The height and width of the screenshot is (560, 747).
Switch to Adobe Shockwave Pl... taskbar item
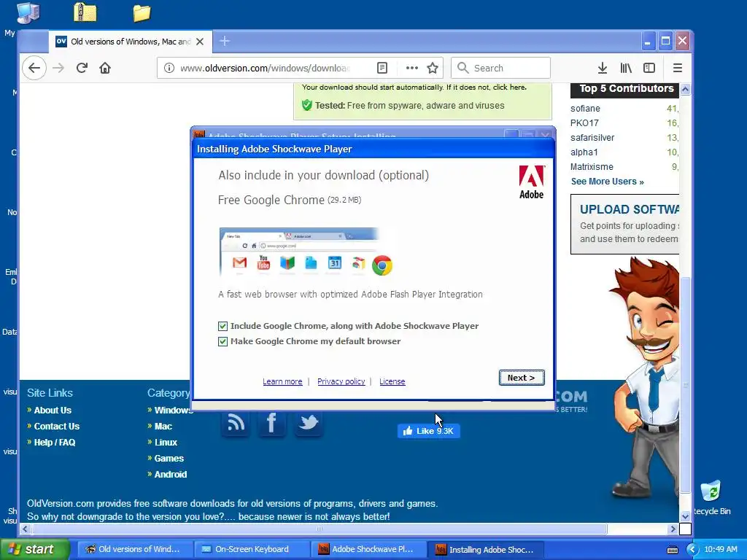[x=369, y=549]
